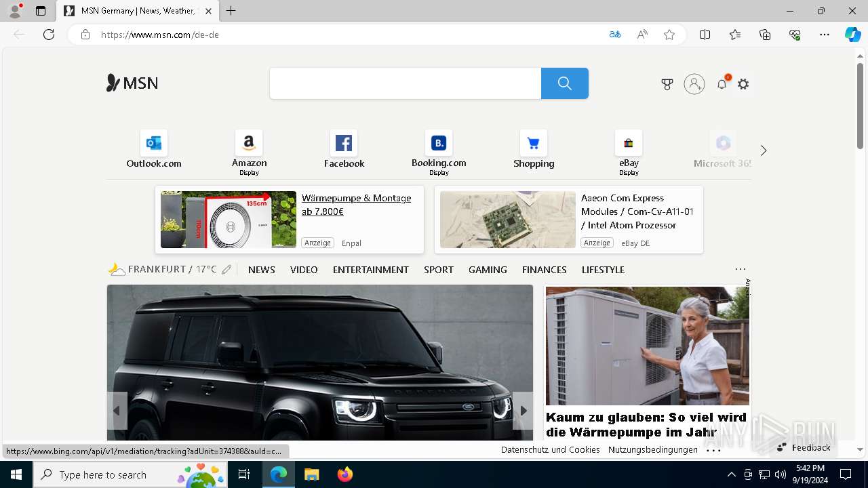Open Frankfurt 17°C weather forecast
Screen dimensions: 868x488
click(x=163, y=269)
